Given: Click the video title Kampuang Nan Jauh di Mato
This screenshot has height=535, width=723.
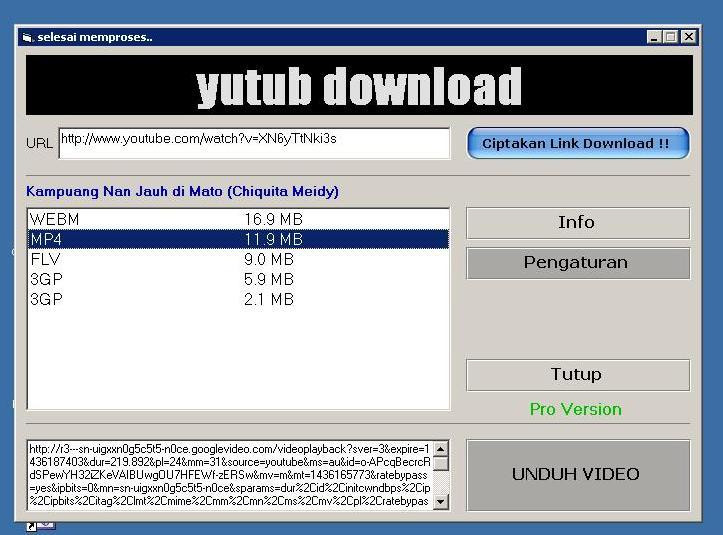Looking at the screenshot, I should (182, 191).
